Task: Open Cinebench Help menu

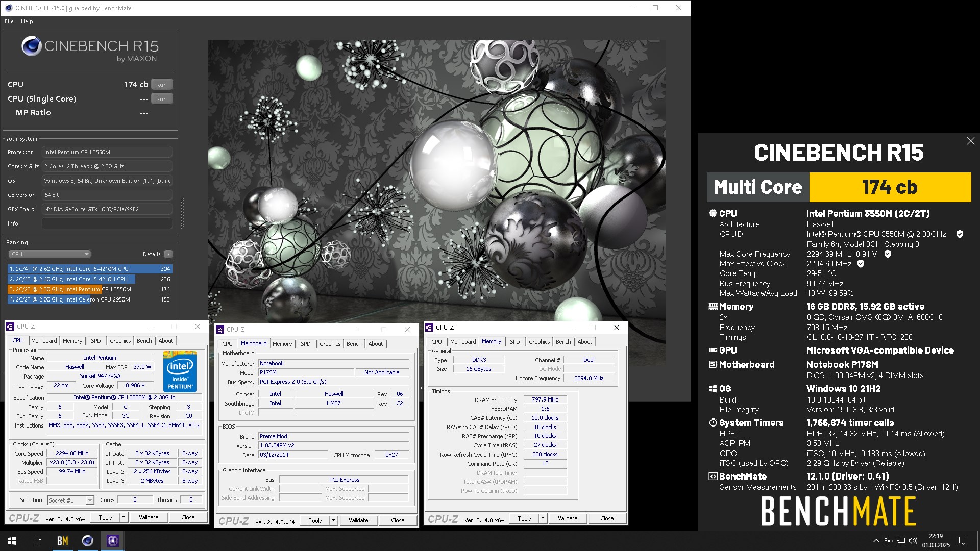Action: [x=27, y=21]
